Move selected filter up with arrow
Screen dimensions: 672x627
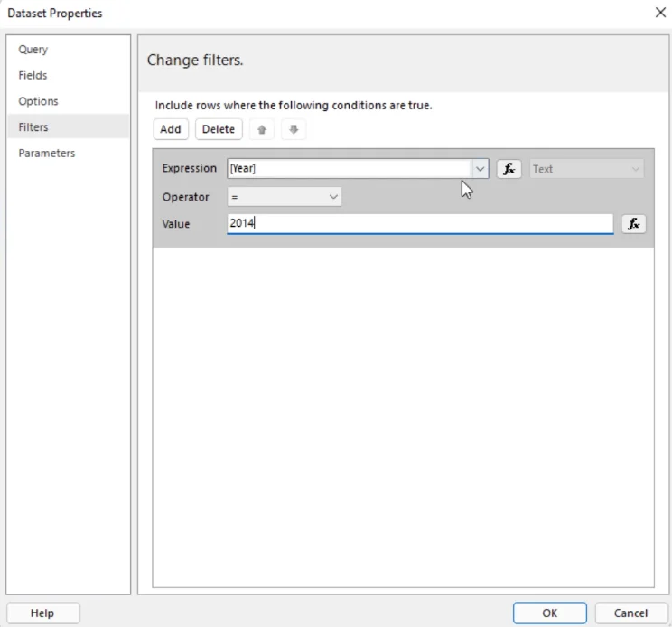click(262, 129)
